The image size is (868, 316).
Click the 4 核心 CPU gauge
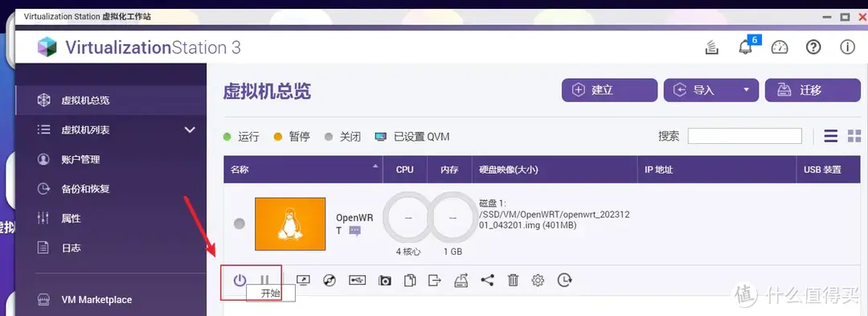(x=408, y=217)
